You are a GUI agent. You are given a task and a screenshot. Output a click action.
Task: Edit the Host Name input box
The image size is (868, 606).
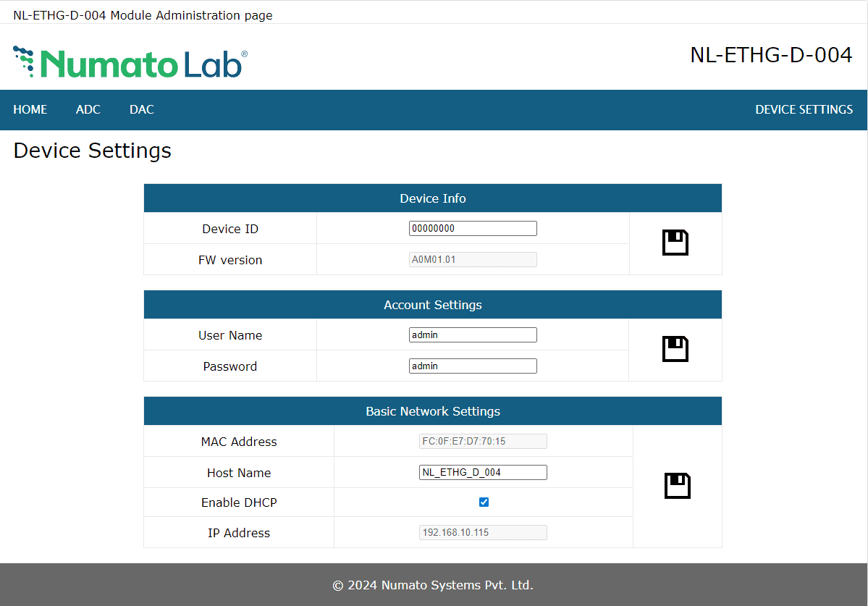(483, 472)
